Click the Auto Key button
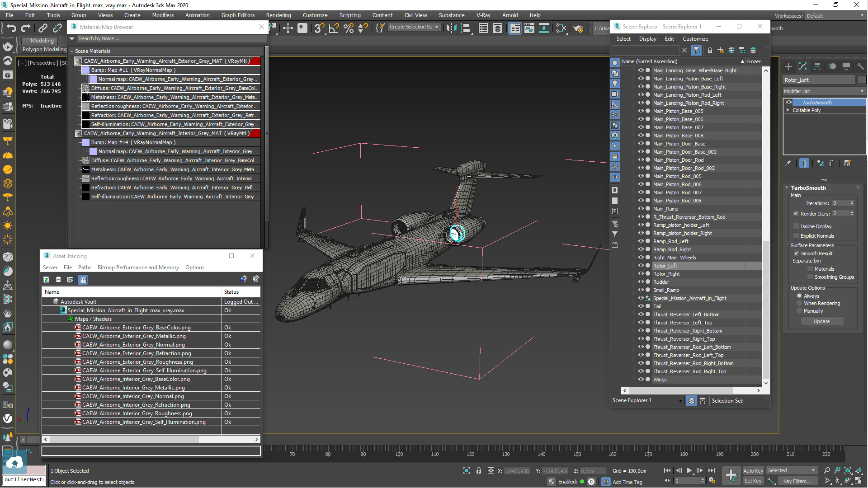Image resolution: width=868 pixels, height=488 pixels. pyautogui.click(x=753, y=471)
